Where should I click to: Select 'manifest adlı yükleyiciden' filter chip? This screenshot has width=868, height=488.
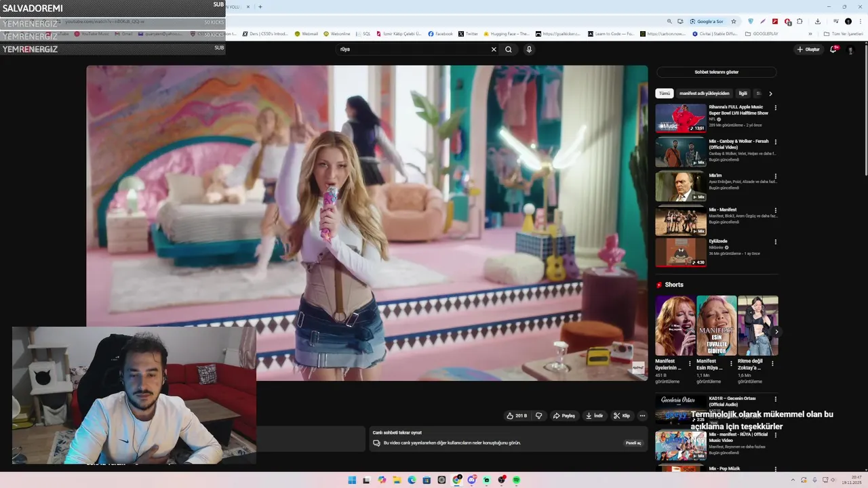coord(705,94)
